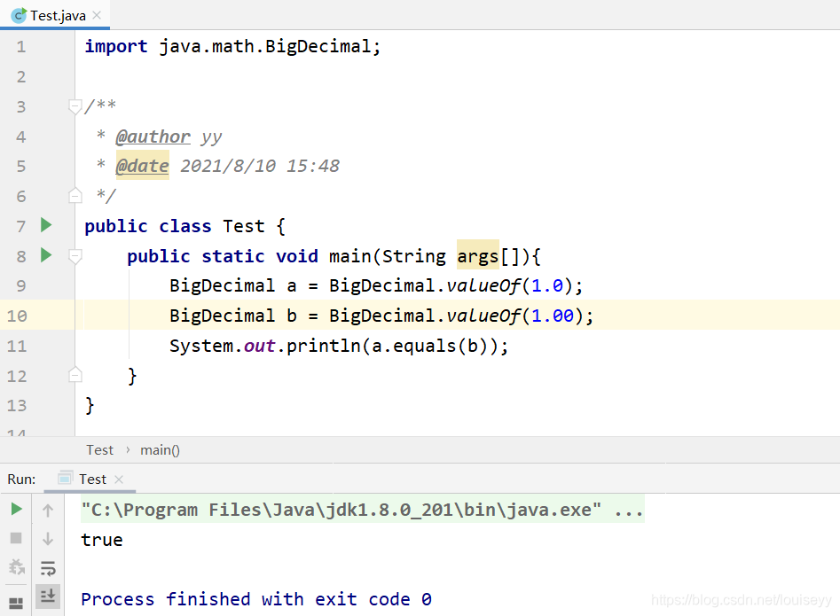Click the 'true' output in console
The width and height of the screenshot is (840, 616).
[x=102, y=540]
